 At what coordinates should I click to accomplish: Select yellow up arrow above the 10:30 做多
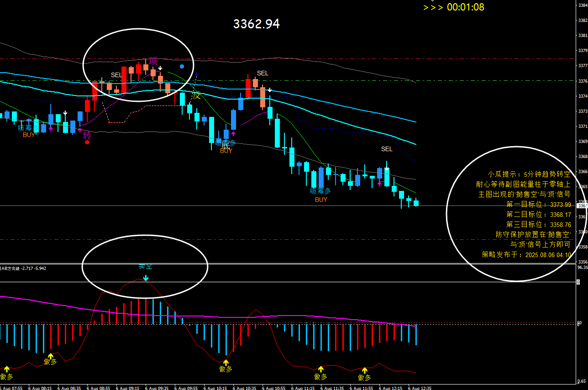tap(226, 363)
